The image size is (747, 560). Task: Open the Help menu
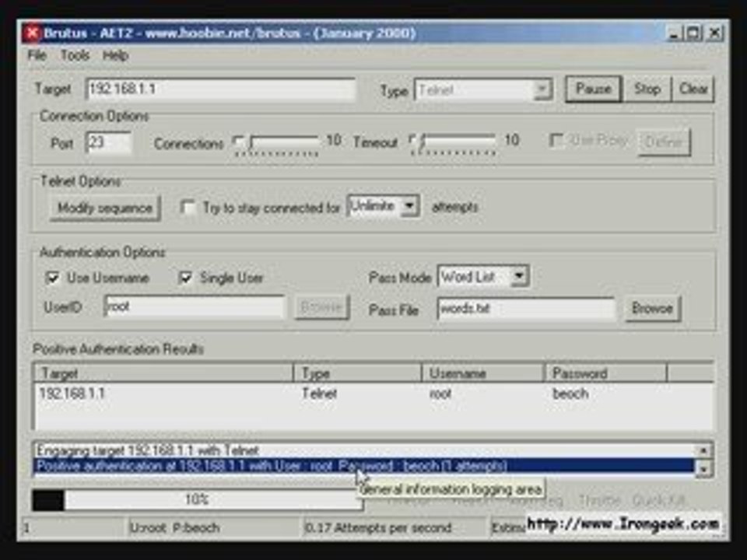(115, 55)
